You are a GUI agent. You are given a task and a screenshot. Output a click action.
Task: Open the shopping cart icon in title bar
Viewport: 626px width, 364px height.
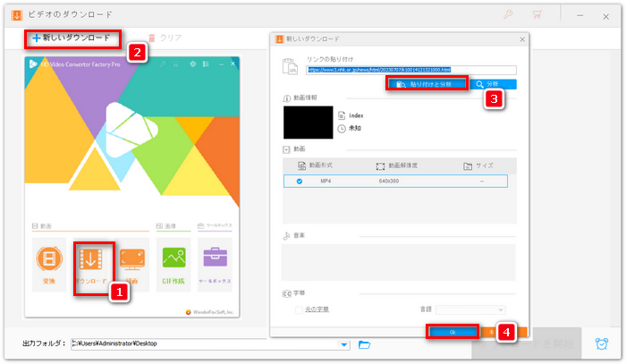click(x=537, y=15)
